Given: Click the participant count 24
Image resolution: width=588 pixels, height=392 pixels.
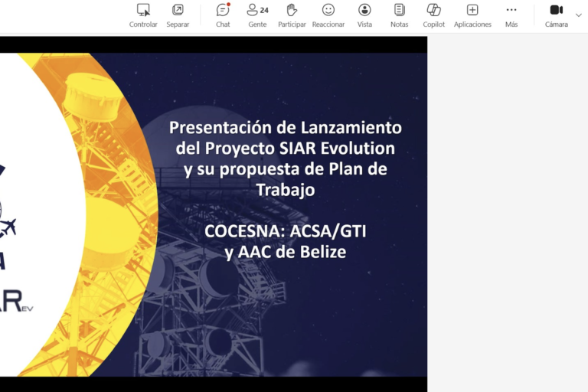Looking at the screenshot, I should click(x=264, y=11).
